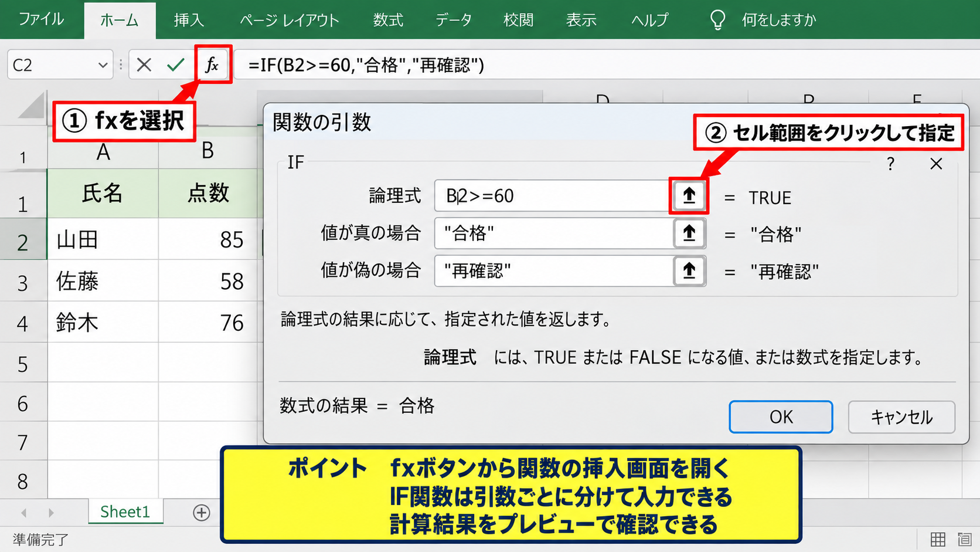Image resolution: width=980 pixels, height=552 pixels.
Task: Open the ヘルプ ribbon tab
Action: click(649, 20)
